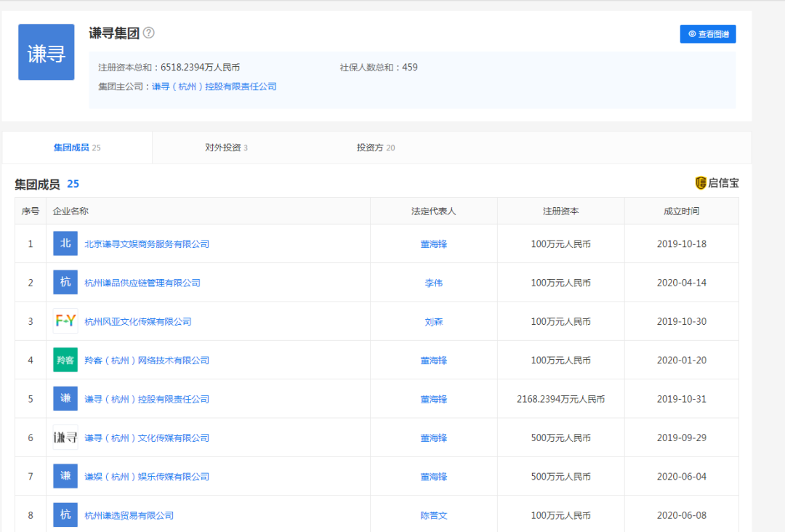Viewport: 785px width, 532px height.
Task: Open 杭州谦品供应链管理有限公司 company link
Action: tap(142, 283)
